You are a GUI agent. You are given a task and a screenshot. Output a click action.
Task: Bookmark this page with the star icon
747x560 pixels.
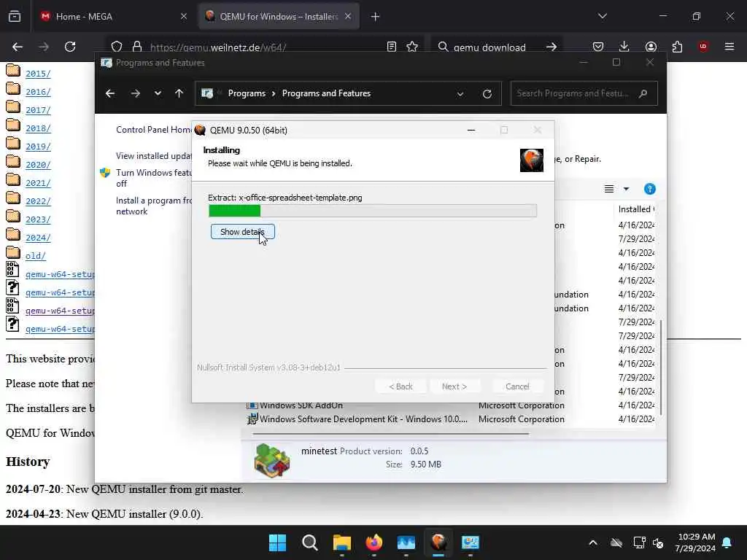pyautogui.click(x=412, y=47)
